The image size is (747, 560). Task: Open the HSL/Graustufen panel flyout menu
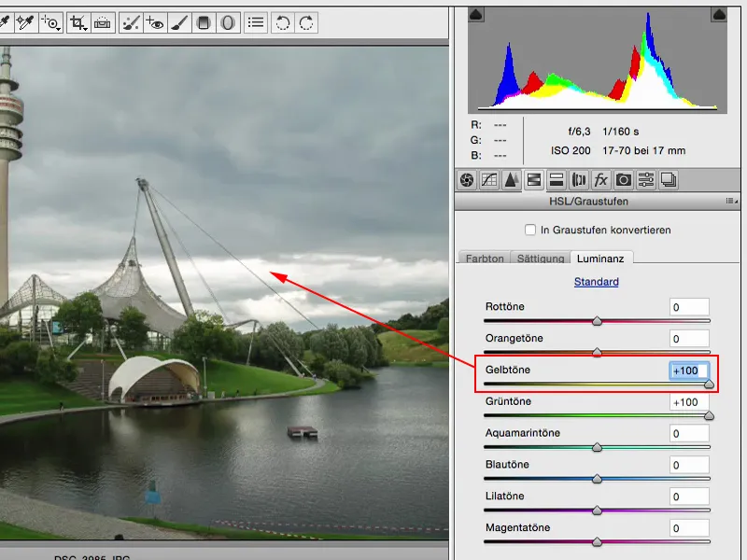point(732,201)
